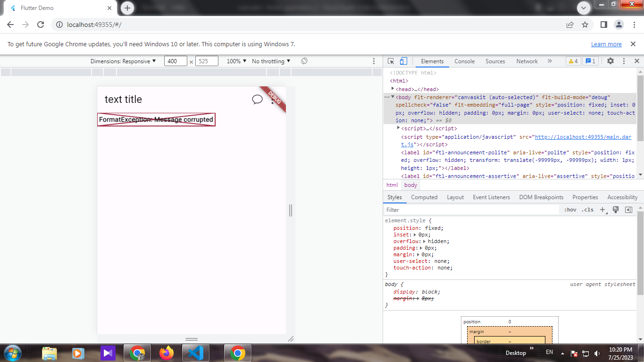The width and height of the screenshot is (644, 362).
Task: Activate the inspect element picker
Action: [x=391, y=61]
